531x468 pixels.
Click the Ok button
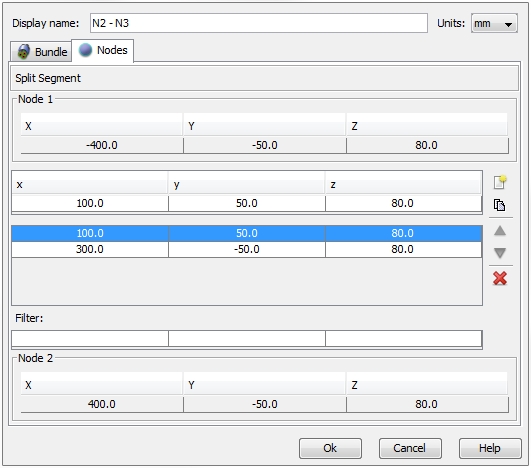330,448
